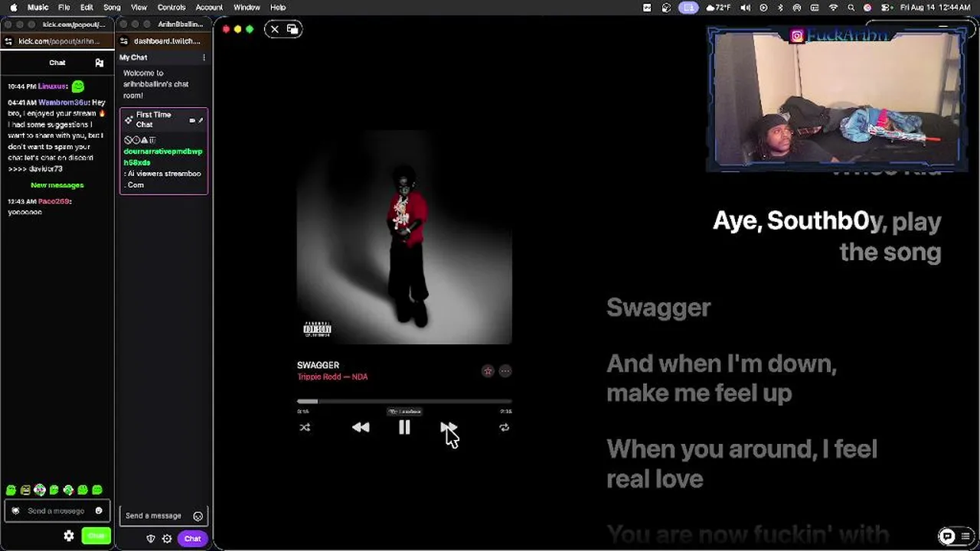Viewport: 980px width, 551px height.
Task: Send the message with the purple Twitch Chat button
Action: (192, 539)
